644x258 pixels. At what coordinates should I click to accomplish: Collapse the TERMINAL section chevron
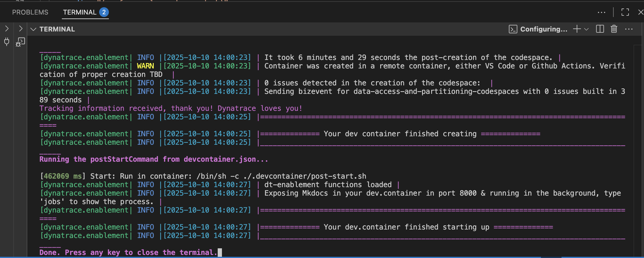33,29
